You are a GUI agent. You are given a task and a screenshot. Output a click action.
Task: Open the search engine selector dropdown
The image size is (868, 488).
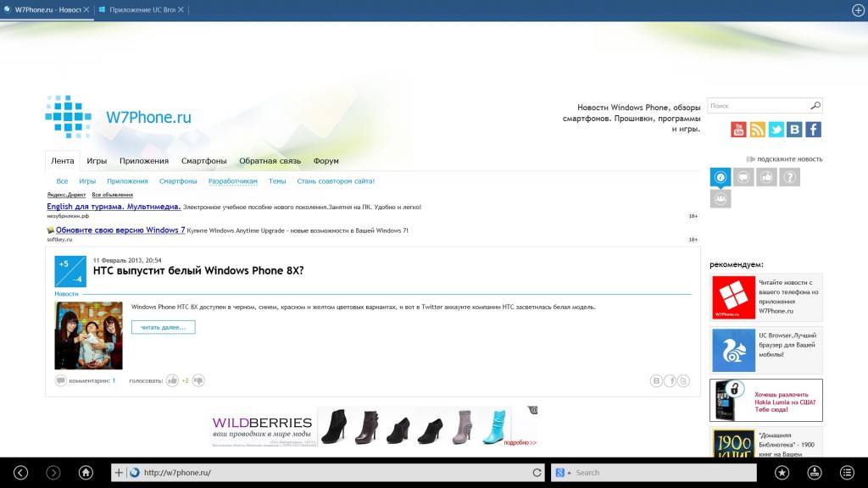563,473
